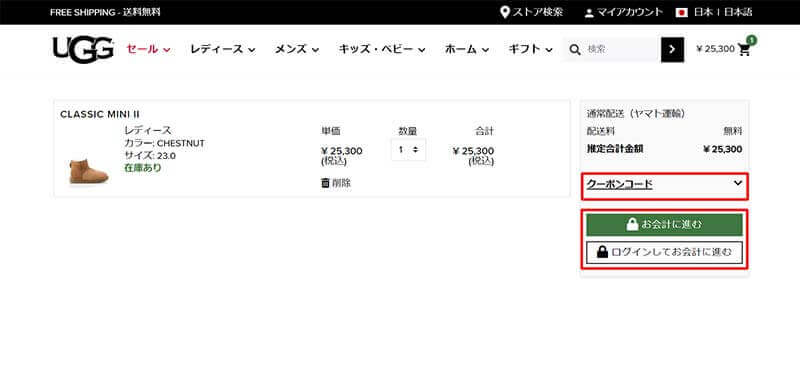This screenshot has height=386, width=800.
Task: Click the 推定合計金額 label
Action: coord(615,149)
